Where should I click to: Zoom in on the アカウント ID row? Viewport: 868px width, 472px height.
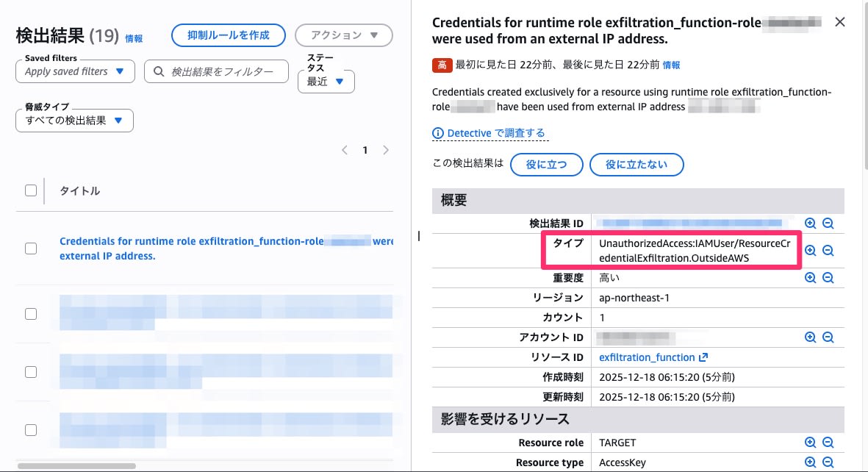pos(810,337)
